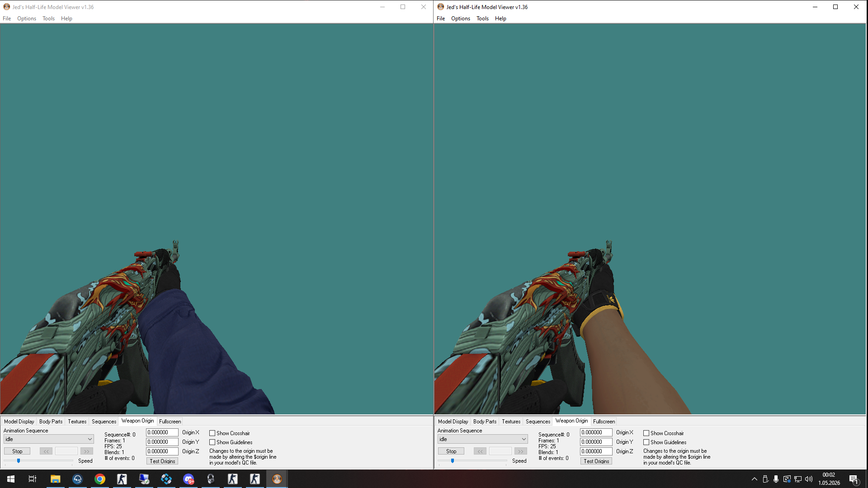
Task: Click the display sync tray icon
Action: click(787, 479)
